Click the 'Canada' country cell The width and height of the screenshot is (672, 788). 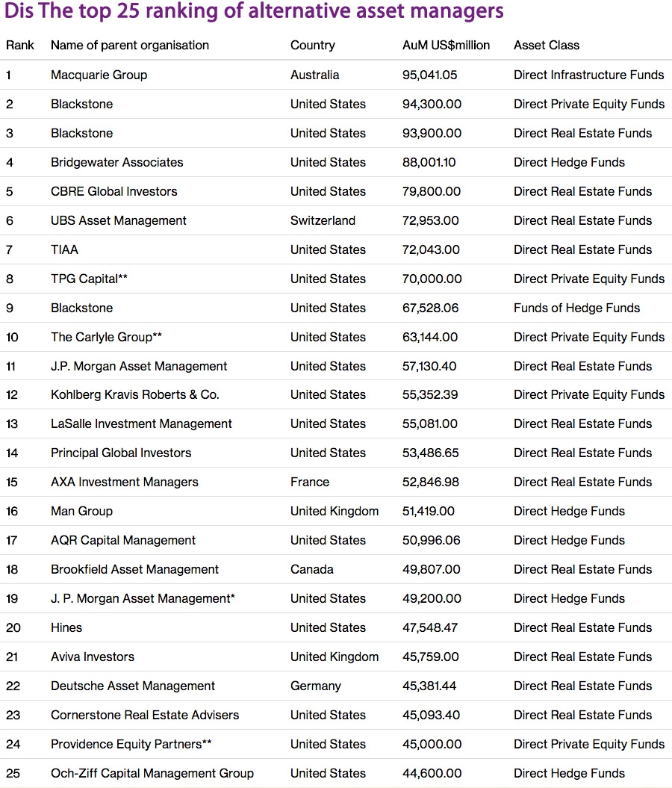pos(312,569)
